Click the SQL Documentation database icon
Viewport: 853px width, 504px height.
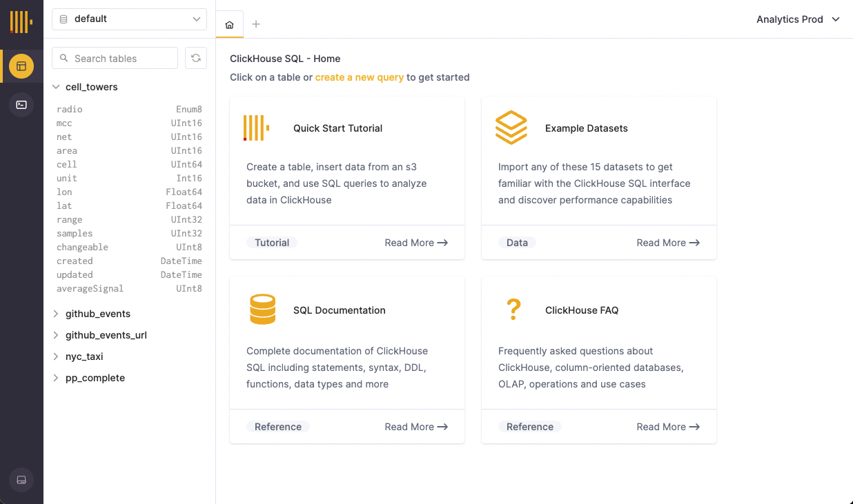click(262, 310)
